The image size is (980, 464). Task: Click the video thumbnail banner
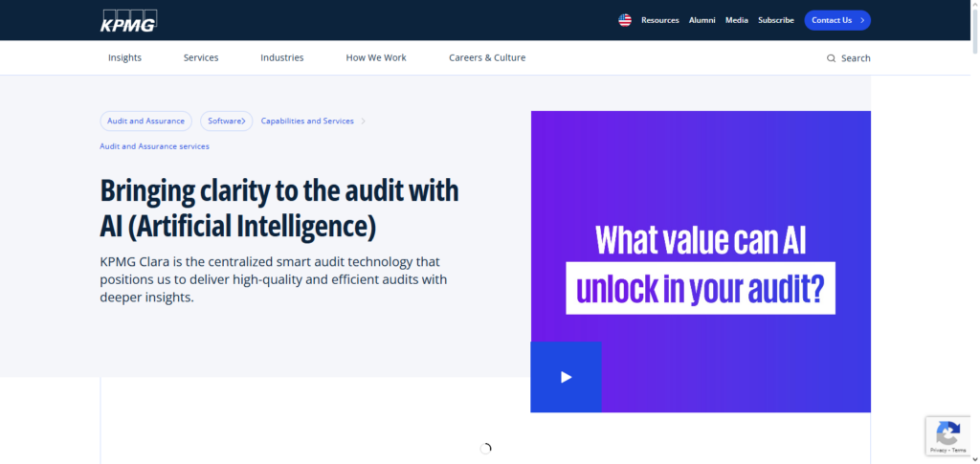point(701,262)
